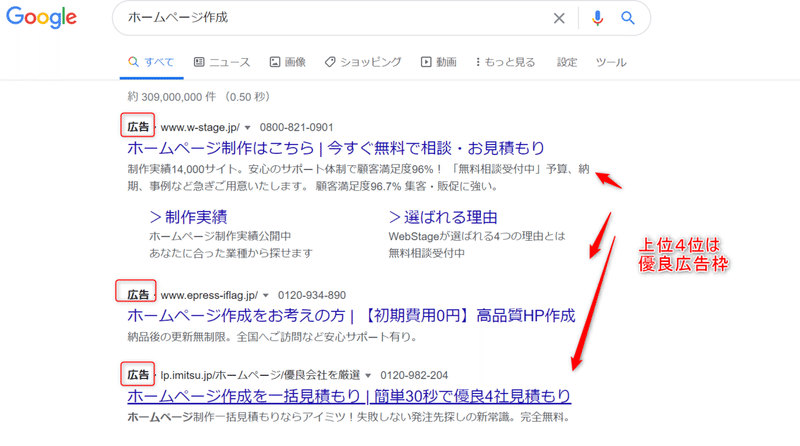Click the www.epress-iflag.jp/ URL text
The width and height of the screenshot is (800, 446).
click(x=209, y=295)
